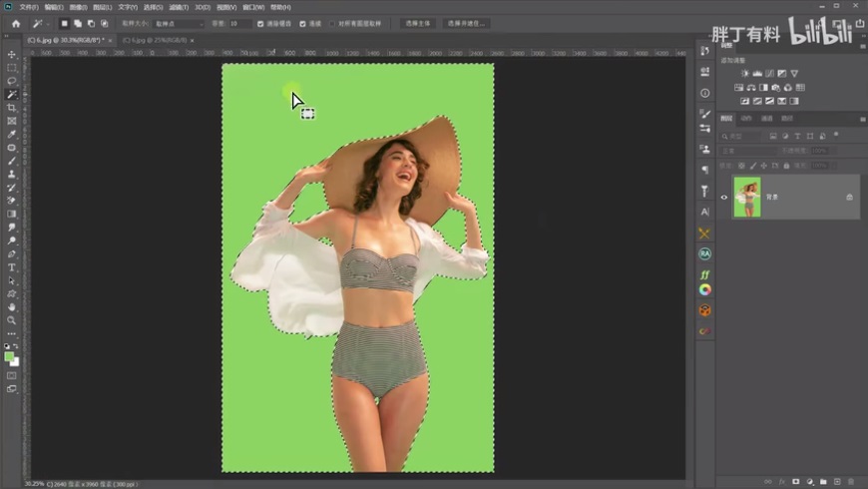Click the green foreground color swatch
This screenshot has width=868, height=489.
(9, 356)
